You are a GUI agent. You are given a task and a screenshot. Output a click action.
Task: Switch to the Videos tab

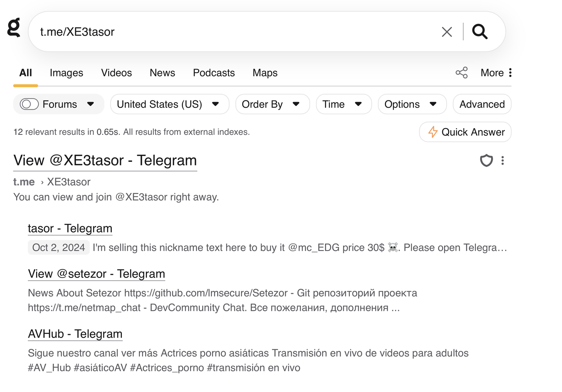pos(116,73)
